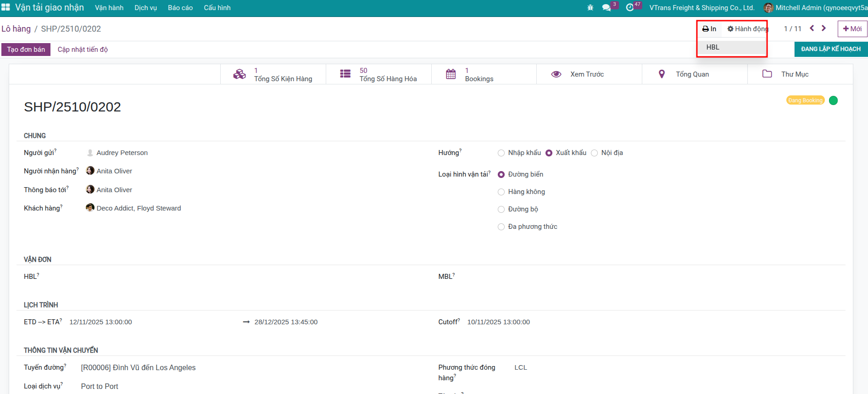This screenshot has height=394, width=868.
Task: Click the Cập nhật tiến độ button
Action: click(x=83, y=50)
